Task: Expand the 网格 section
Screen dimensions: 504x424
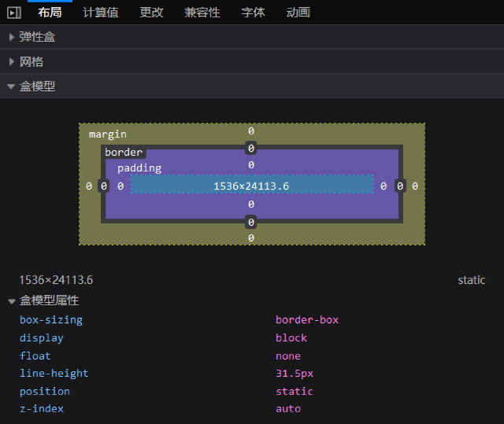Action: 31,61
